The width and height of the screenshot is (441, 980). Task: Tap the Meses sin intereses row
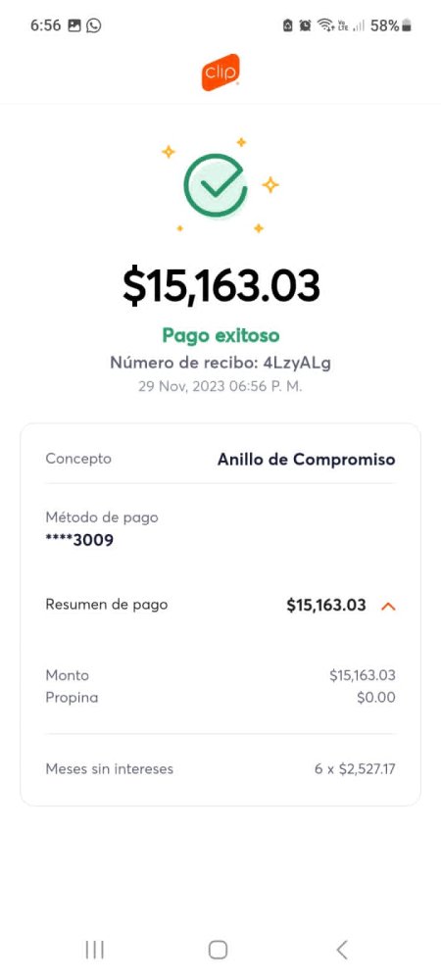tap(220, 768)
